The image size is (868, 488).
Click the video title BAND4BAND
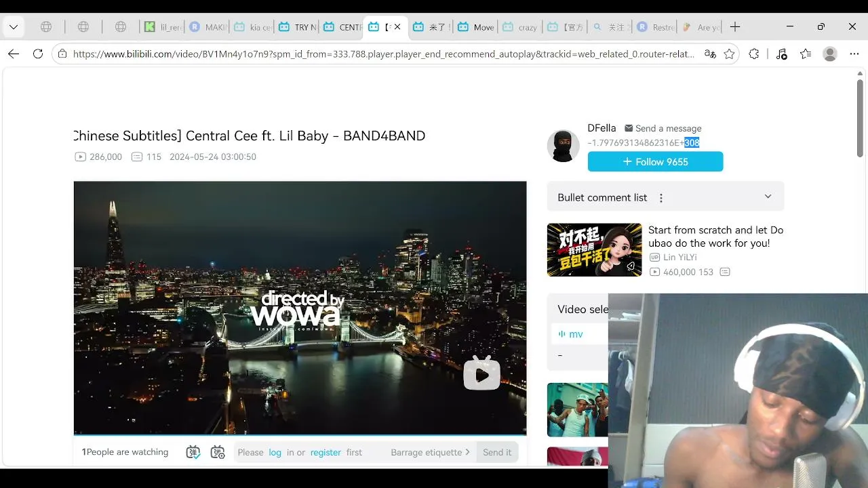point(250,136)
